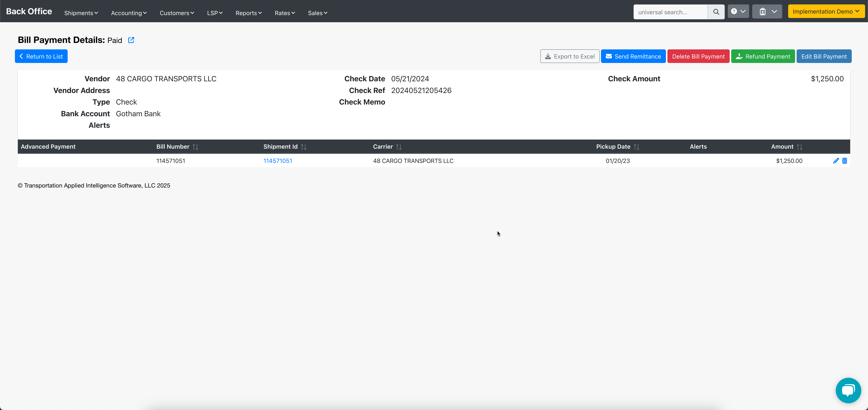Click pickup date 01/20/23 cell
Image resolution: width=868 pixels, height=410 pixels.
[618, 161]
